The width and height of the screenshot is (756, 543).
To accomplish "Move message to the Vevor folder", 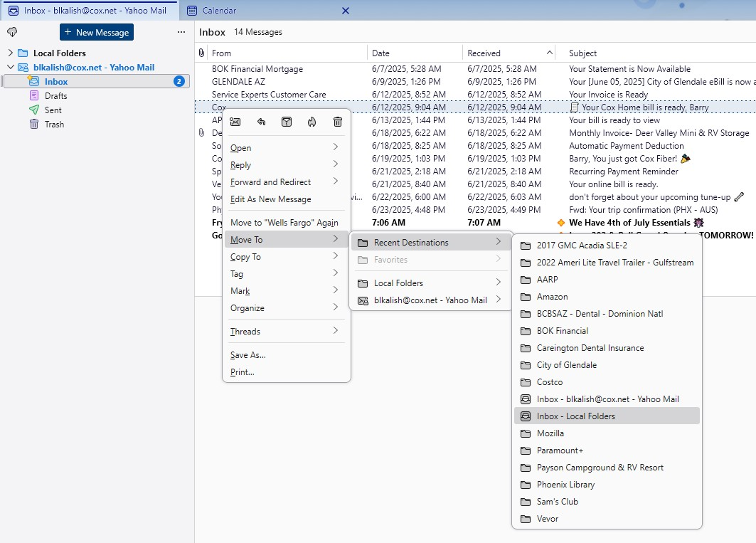I will (x=607, y=519).
